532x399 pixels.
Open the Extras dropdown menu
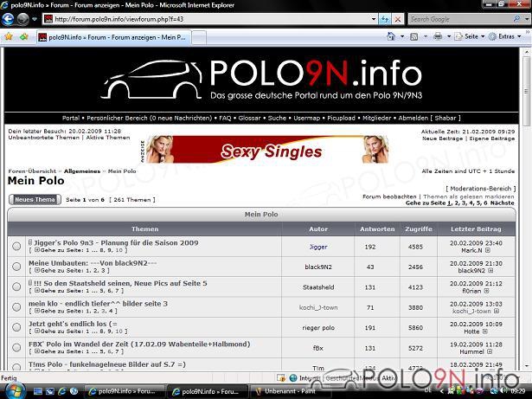coord(505,36)
